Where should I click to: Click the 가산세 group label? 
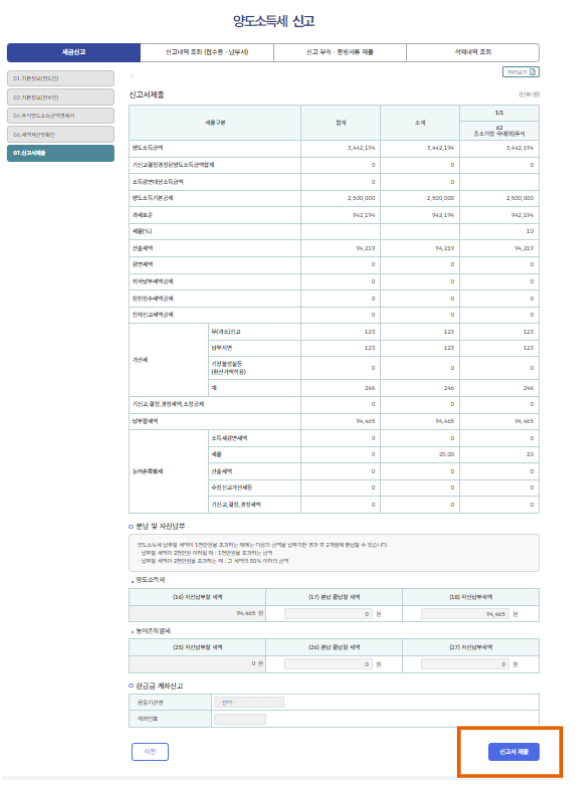[140, 360]
